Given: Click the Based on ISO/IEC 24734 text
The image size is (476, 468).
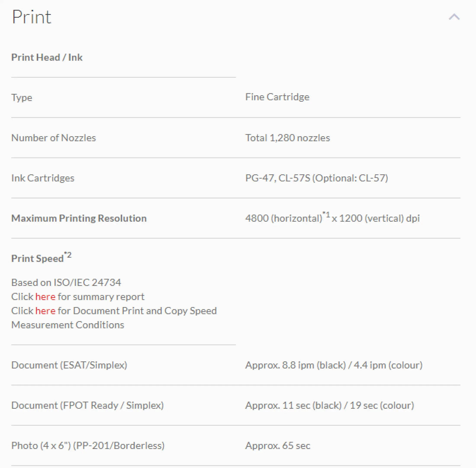Looking at the screenshot, I should coord(66,282).
